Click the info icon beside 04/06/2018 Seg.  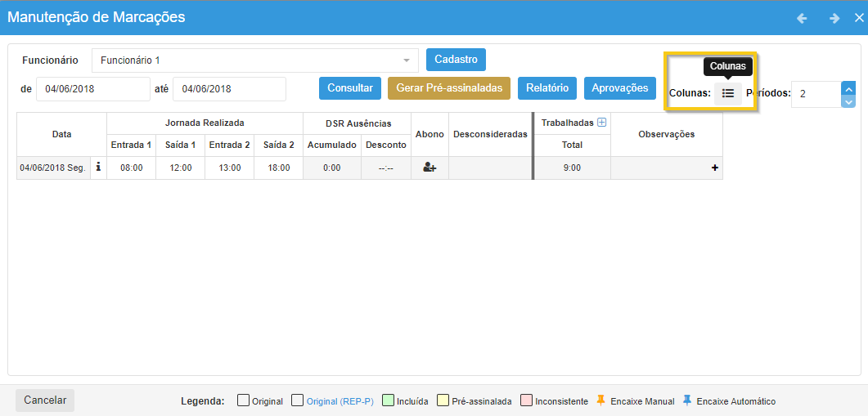tap(98, 168)
